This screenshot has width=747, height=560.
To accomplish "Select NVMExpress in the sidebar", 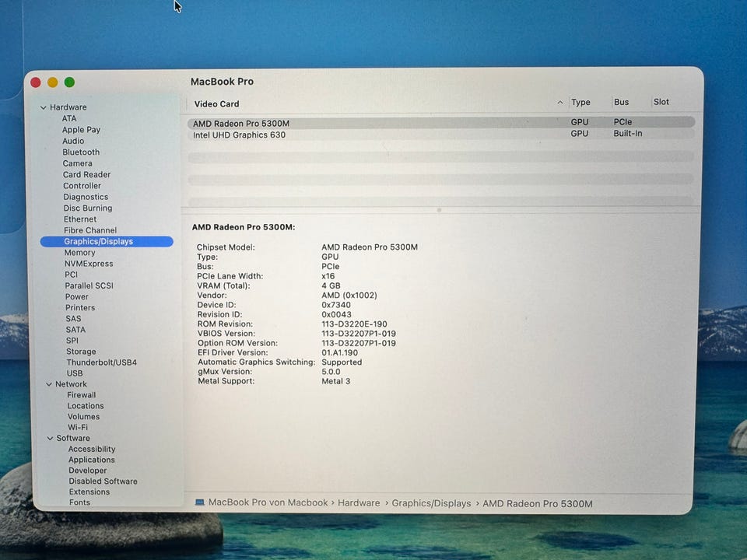I will 89,264.
